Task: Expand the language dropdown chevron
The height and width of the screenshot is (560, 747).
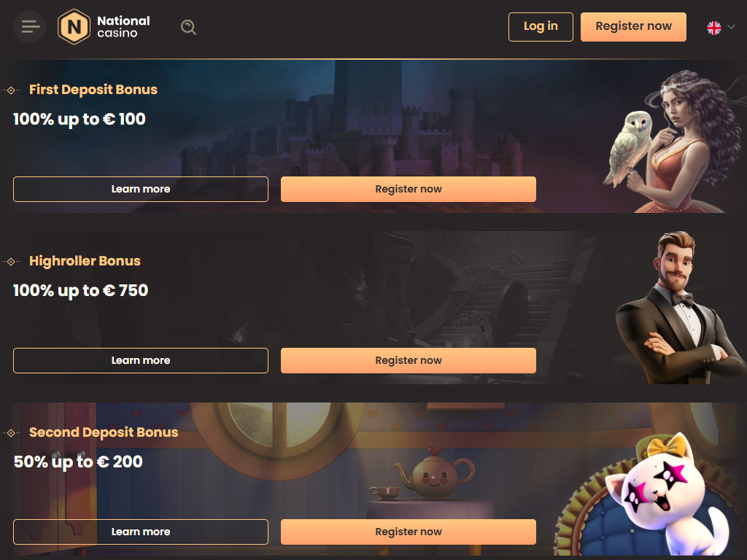Action: 731,27
